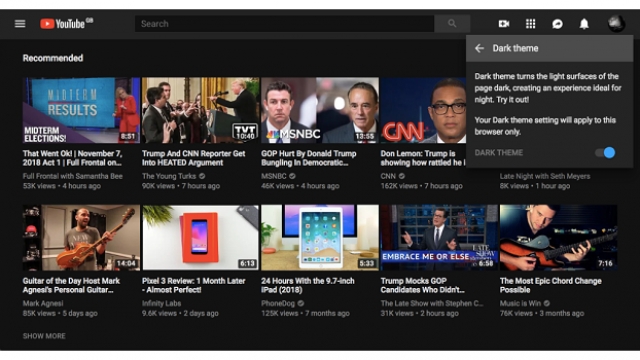
Task: Click '125K views • 7 months ago' text
Action: (x=305, y=313)
